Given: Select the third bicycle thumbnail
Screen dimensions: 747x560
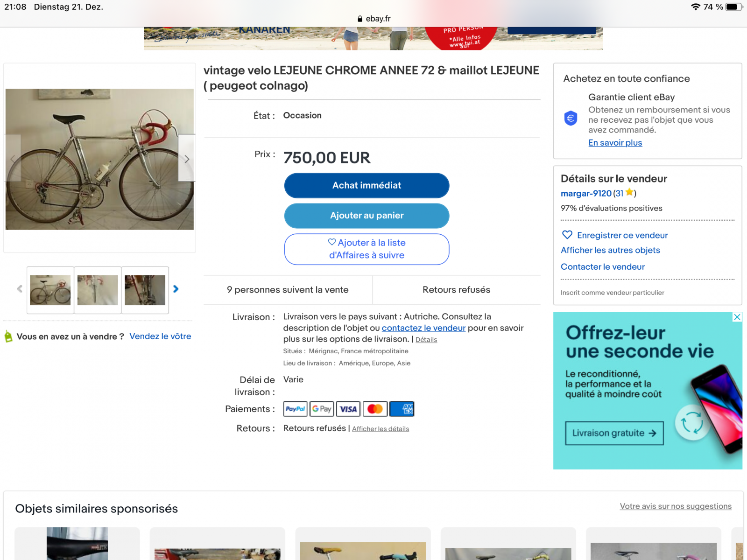Looking at the screenshot, I should pos(145,290).
